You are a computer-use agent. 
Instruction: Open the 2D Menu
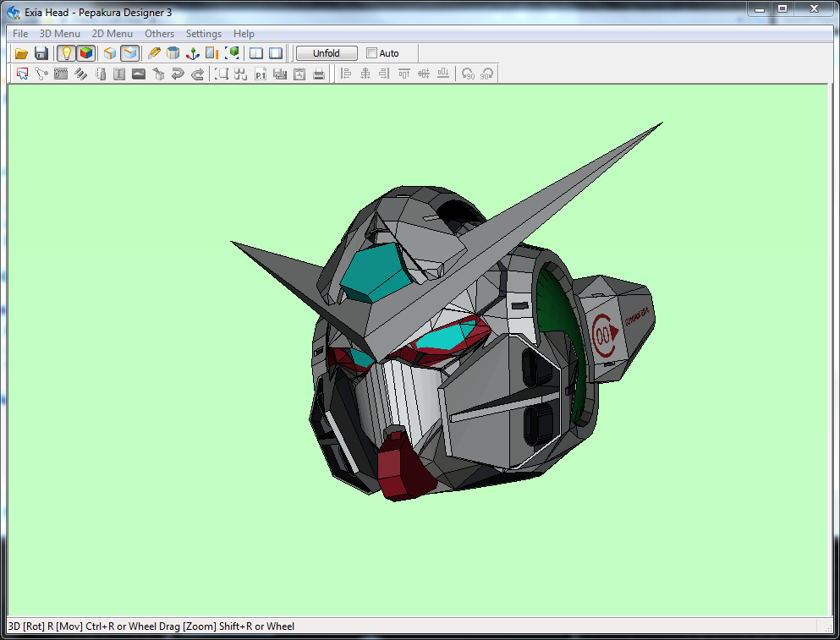pyautogui.click(x=112, y=34)
